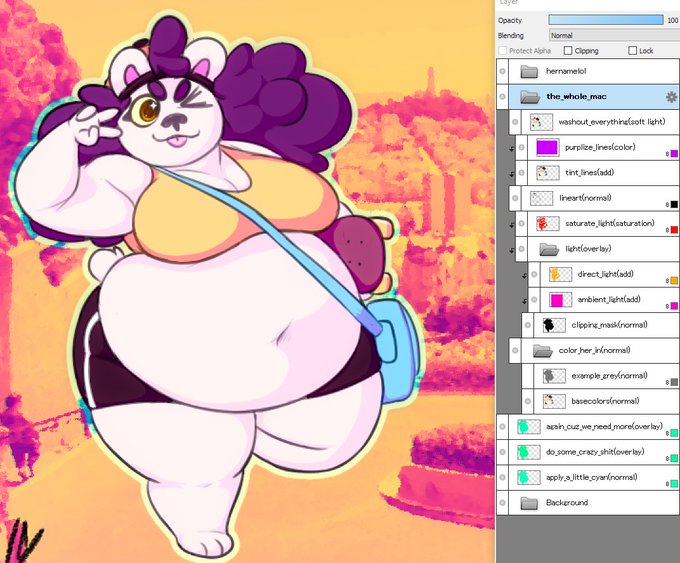Image resolution: width=680 pixels, height=563 pixels.
Task: Click clipping arrow beside tint_lines layer
Action: (512, 174)
